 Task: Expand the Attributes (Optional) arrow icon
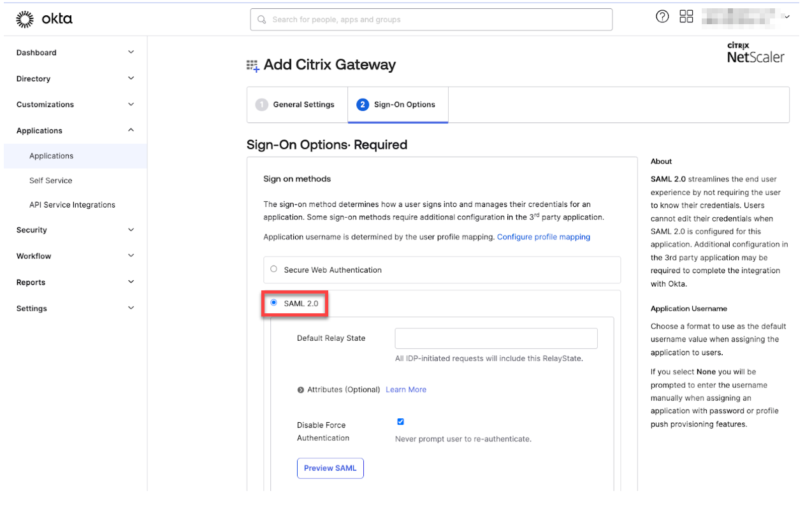[301, 390]
